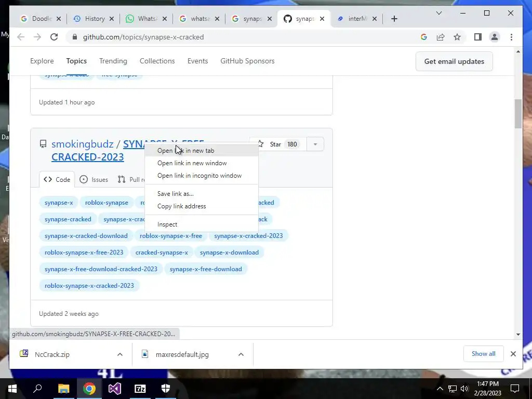This screenshot has height=399, width=532.
Task: Open Chrome's three-dot menu
Action: pos(511,37)
